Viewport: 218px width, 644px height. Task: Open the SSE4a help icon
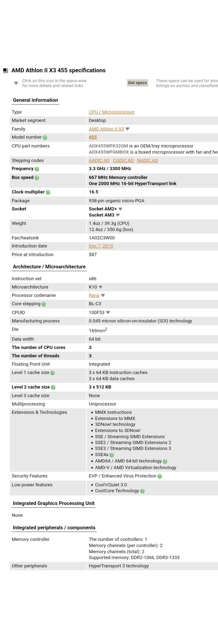click(x=112, y=455)
